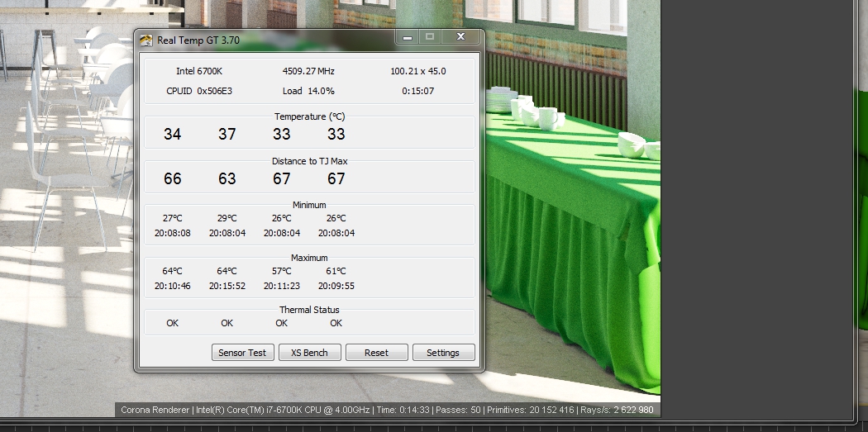This screenshot has height=432, width=868.
Task: Click the Real Temp GT 3.70 title text
Action: click(198, 40)
